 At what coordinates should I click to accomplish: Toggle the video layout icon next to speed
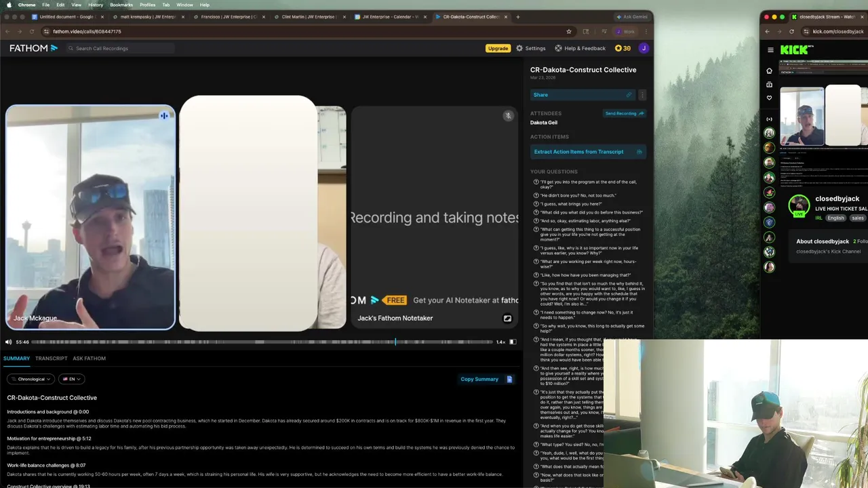pyautogui.click(x=513, y=342)
